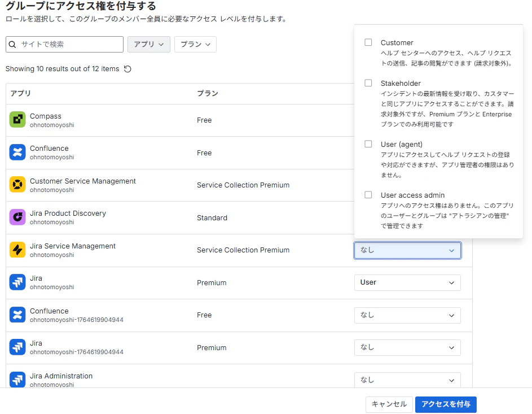Click the search magnifier icon
Screen dimensions: 532x414
tap(12, 45)
